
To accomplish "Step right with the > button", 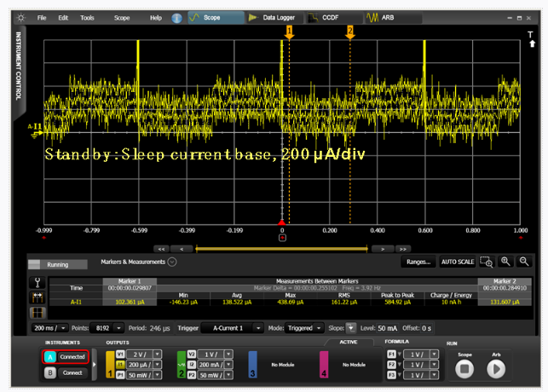I will coord(383,249).
